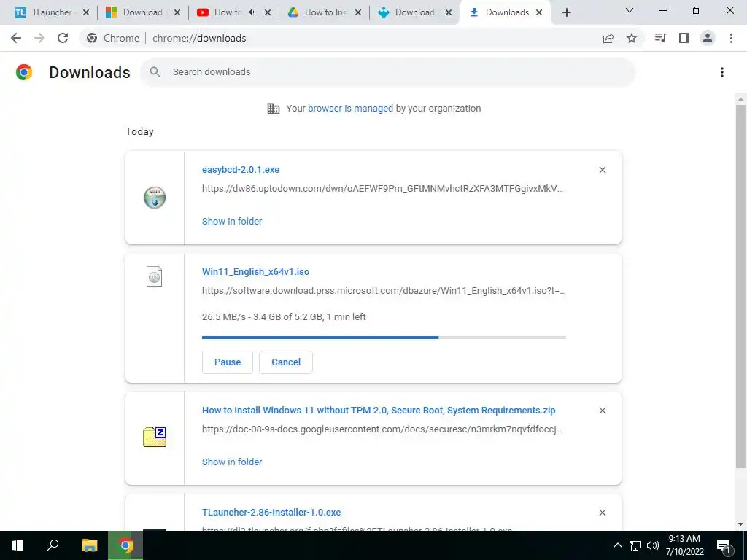
Task: Open Chrome's main three-dot menu
Action: 731,38
